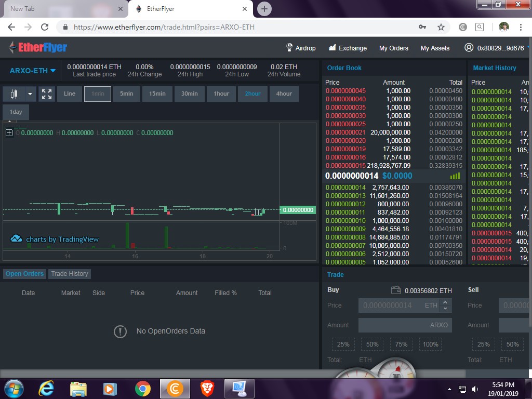
Task: Click the 0.00000000 price label on chart axis
Action: coord(298,210)
